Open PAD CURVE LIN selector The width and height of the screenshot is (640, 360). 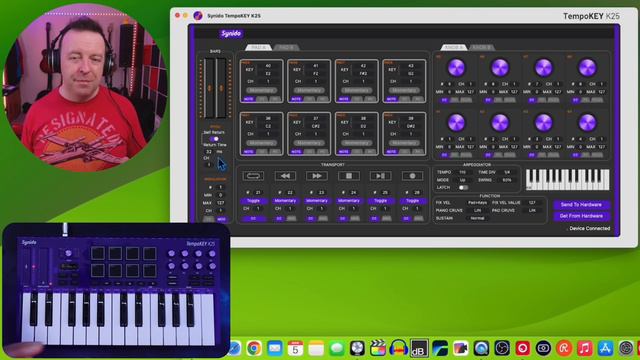pyautogui.click(x=532, y=210)
